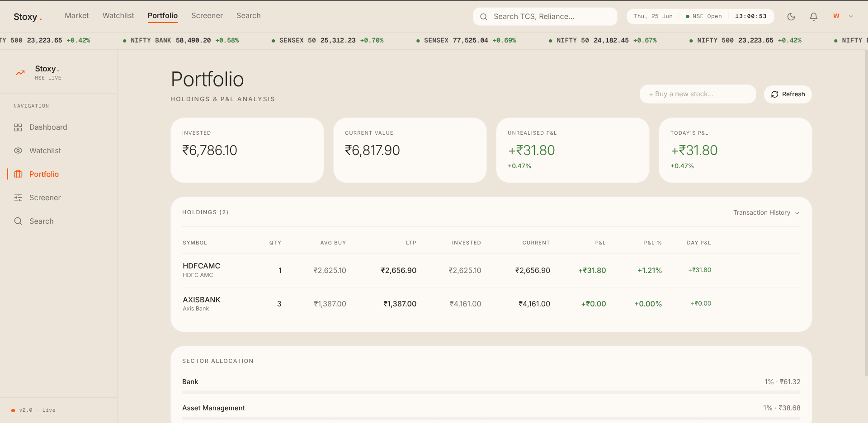Click the Bank sector allocation progress bar
Screen dimensions: 868x423
point(491,392)
